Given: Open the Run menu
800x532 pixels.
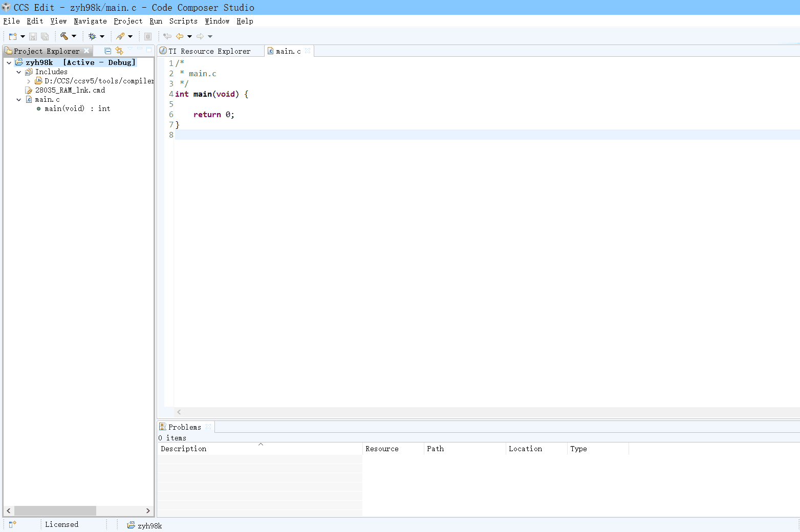Looking at the screenshot, I should (156, 21).
